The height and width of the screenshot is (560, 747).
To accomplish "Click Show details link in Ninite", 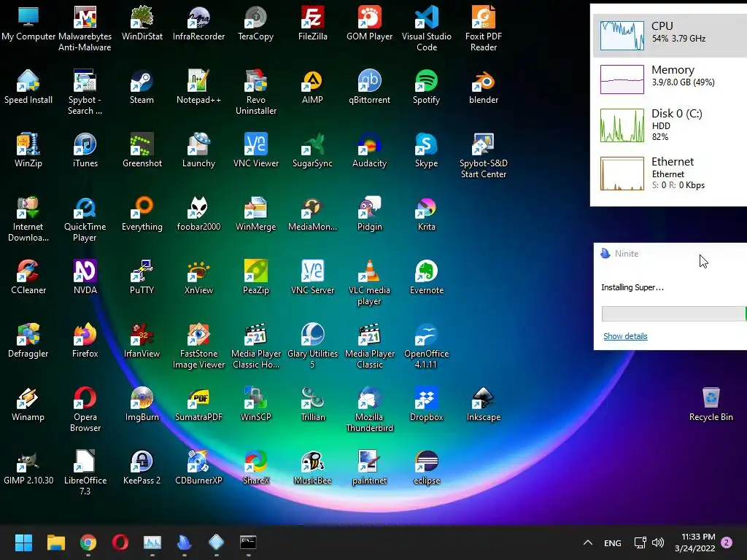I will point(625,336).
